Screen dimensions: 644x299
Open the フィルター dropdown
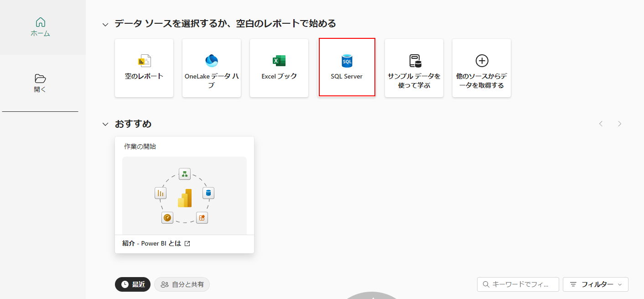point(596,284)
